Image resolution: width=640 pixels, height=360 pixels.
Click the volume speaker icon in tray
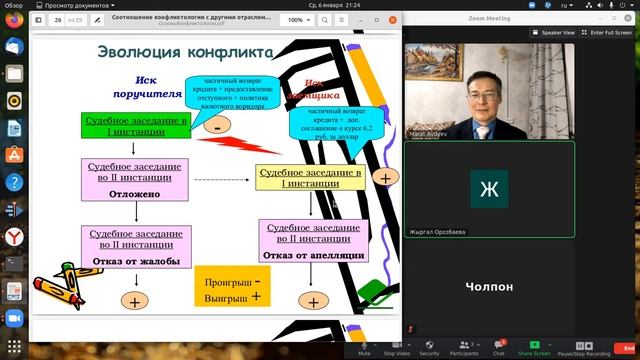[600, 5]
